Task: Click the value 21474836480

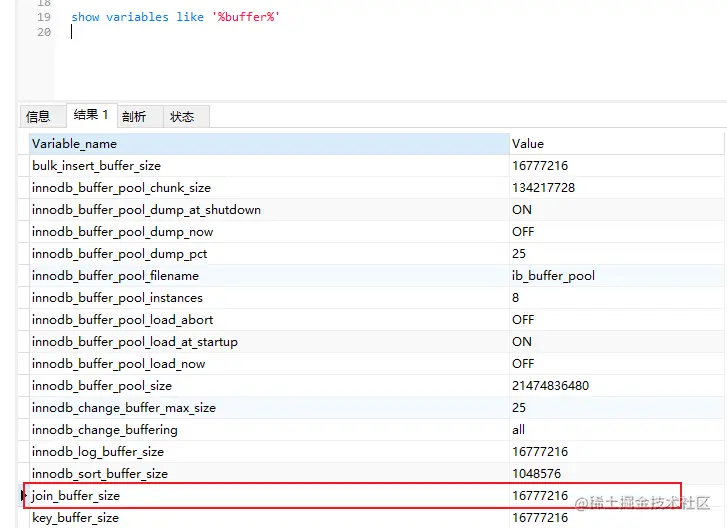Action: click(550, 386)
